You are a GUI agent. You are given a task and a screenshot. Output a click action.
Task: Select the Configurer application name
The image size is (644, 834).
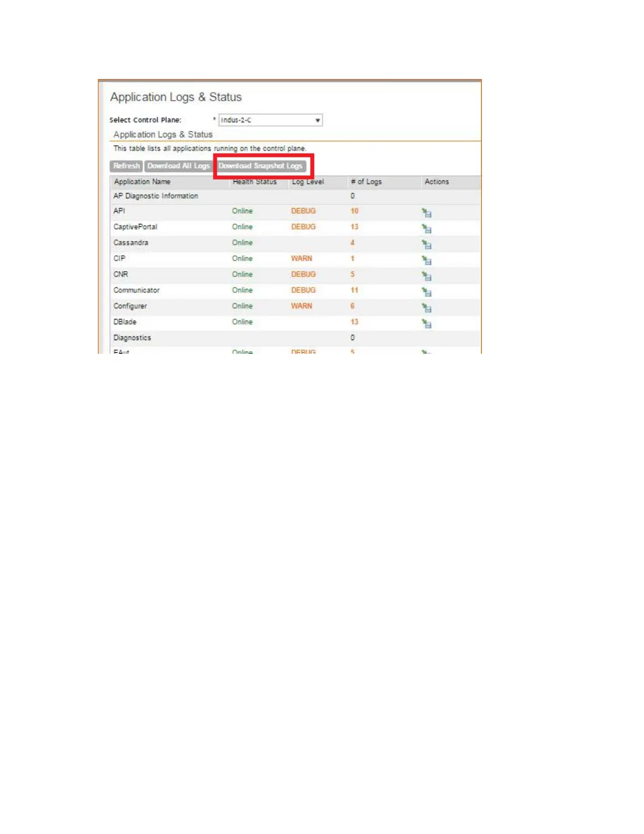pos(130,306)
